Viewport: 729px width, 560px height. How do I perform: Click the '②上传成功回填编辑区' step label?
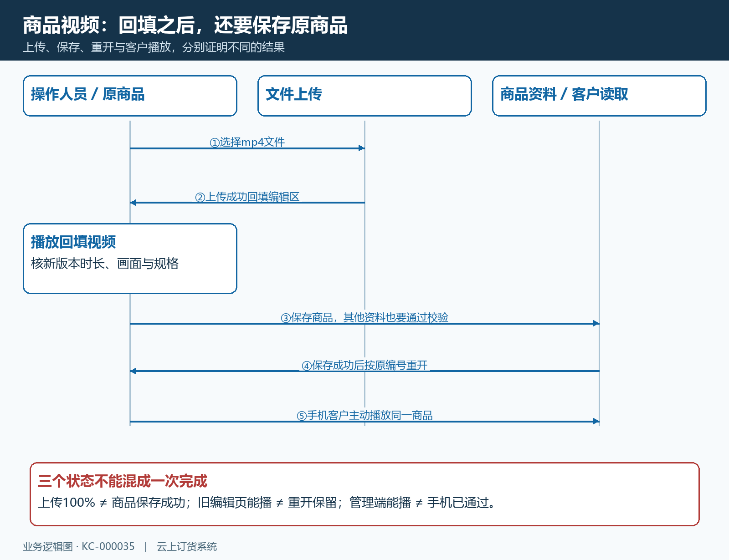[247, 197]
